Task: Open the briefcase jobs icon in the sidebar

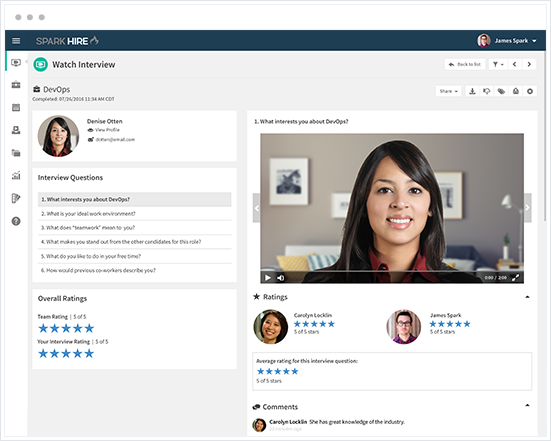Action: [x=16, y=85]
